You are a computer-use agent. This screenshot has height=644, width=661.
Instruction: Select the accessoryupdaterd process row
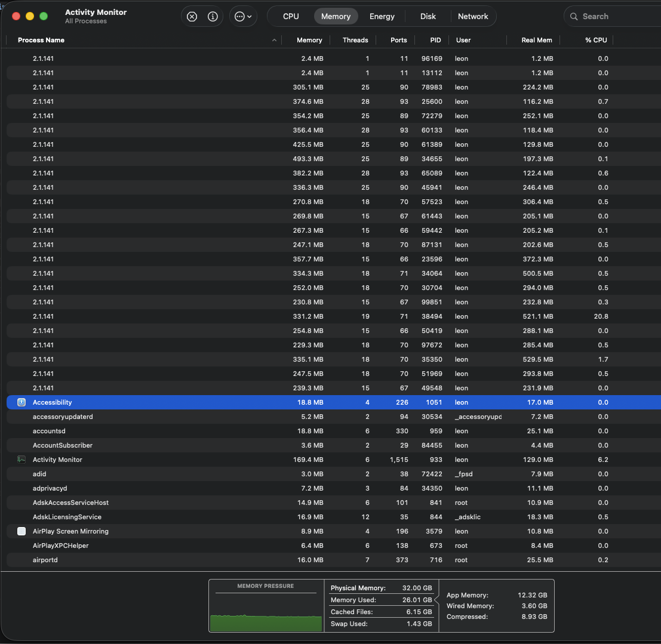click(333, 417)
